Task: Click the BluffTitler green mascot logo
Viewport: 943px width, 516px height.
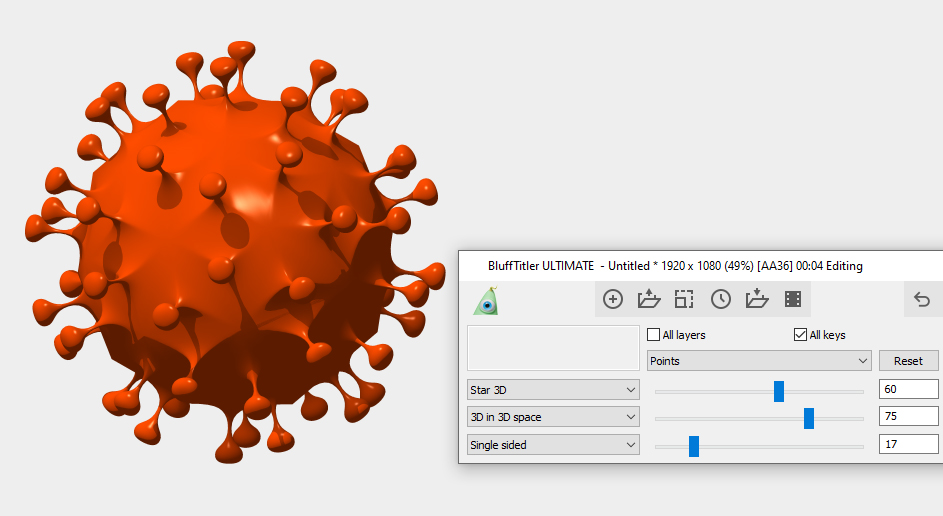Action: click(486, 301)
